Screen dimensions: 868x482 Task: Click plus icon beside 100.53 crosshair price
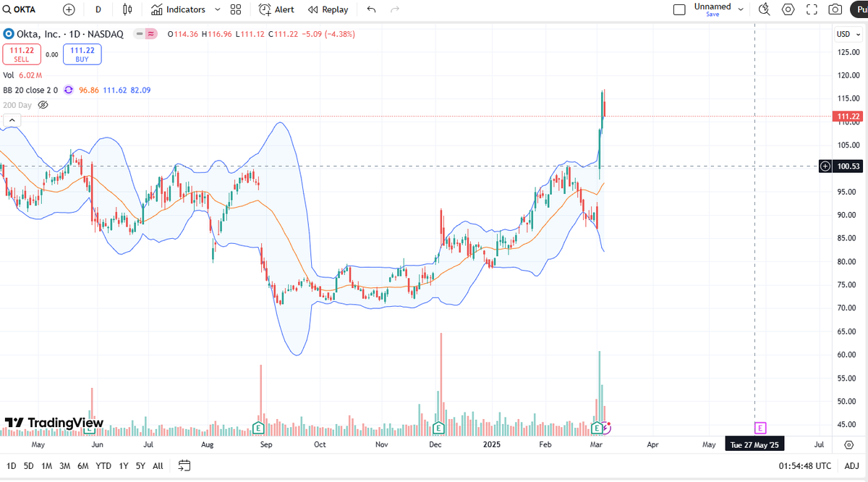tap(825, 166)
